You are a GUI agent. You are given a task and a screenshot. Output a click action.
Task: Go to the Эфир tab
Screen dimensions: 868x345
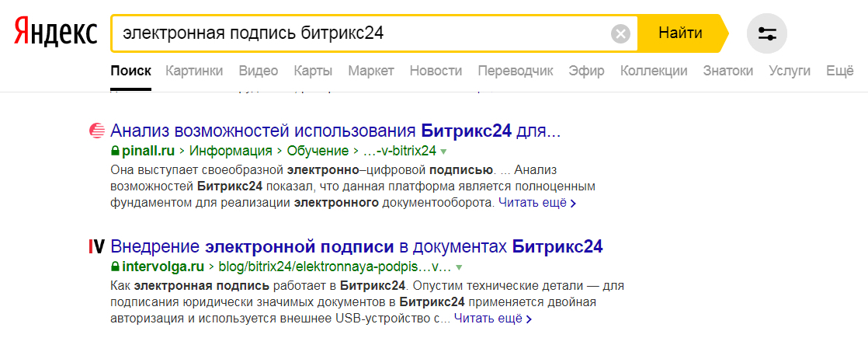click(587, 71)
